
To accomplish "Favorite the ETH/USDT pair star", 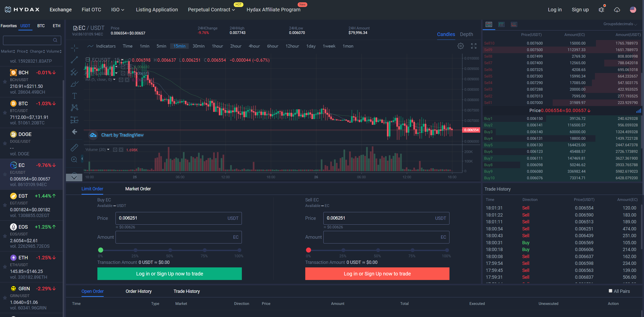I will click(x=5, y=267).
